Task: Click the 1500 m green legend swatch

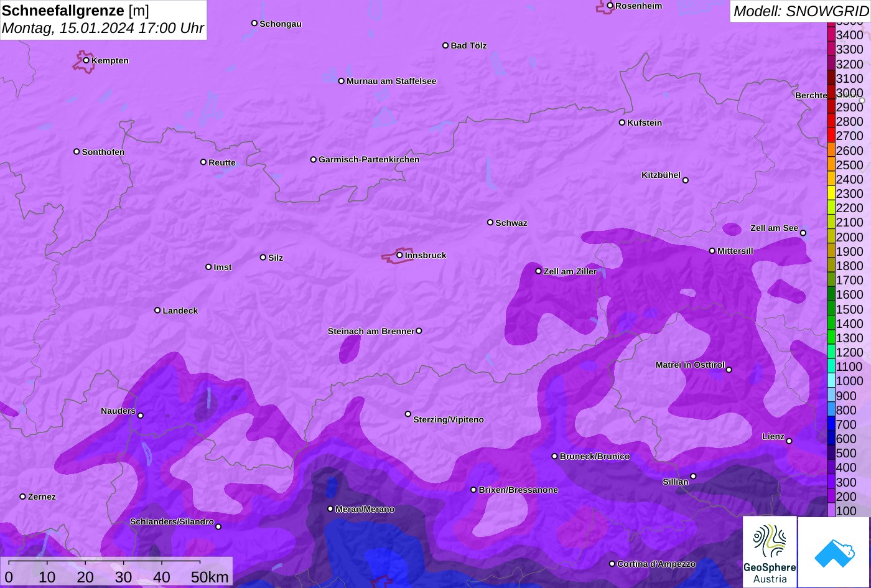Action: [831, 308]
